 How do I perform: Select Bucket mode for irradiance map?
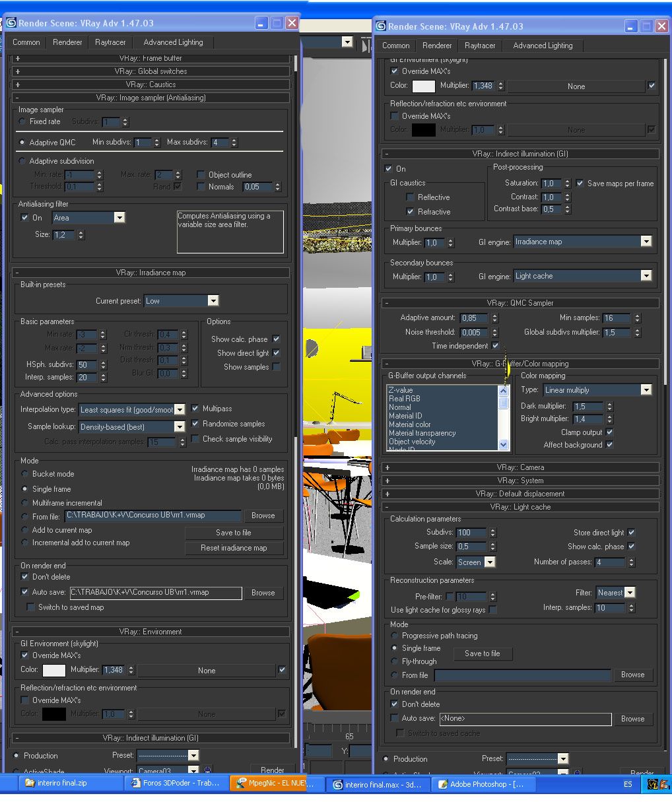[25, 474]
